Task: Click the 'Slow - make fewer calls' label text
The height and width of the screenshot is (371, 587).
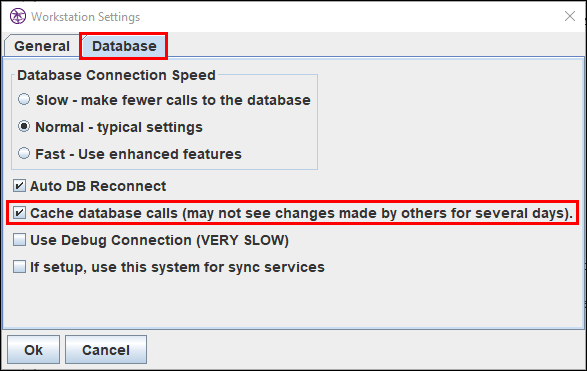Action: click(173, 100)
